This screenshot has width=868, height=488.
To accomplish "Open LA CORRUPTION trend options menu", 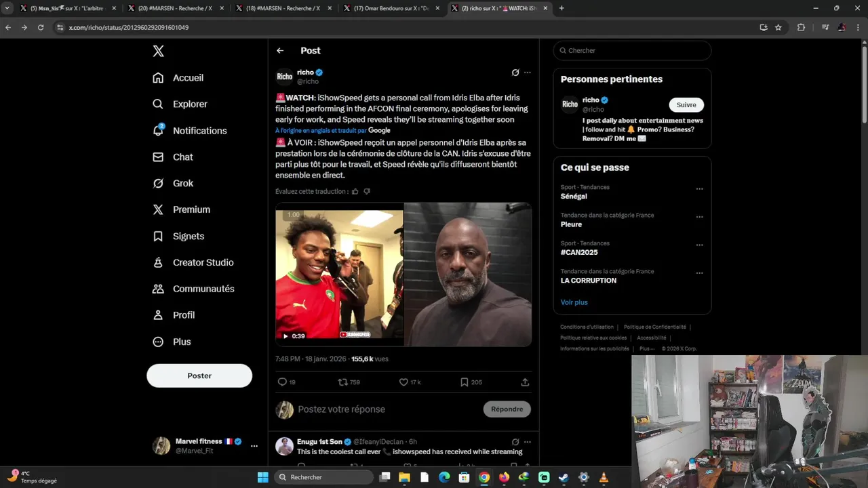I will point(700,273).
